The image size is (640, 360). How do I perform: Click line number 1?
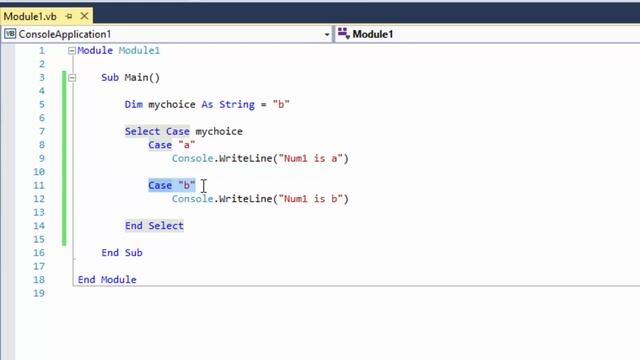pyautogui.click(x=42, y=51)
